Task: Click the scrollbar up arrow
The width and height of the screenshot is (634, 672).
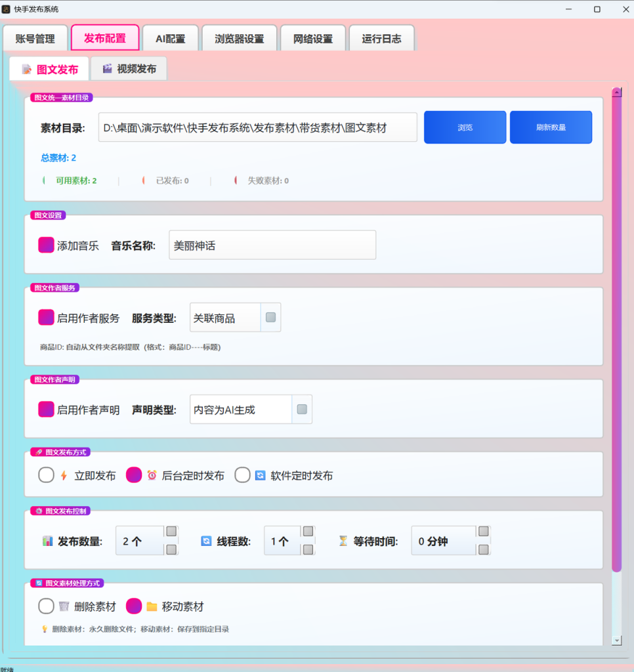Action: [x=617, y=92]
